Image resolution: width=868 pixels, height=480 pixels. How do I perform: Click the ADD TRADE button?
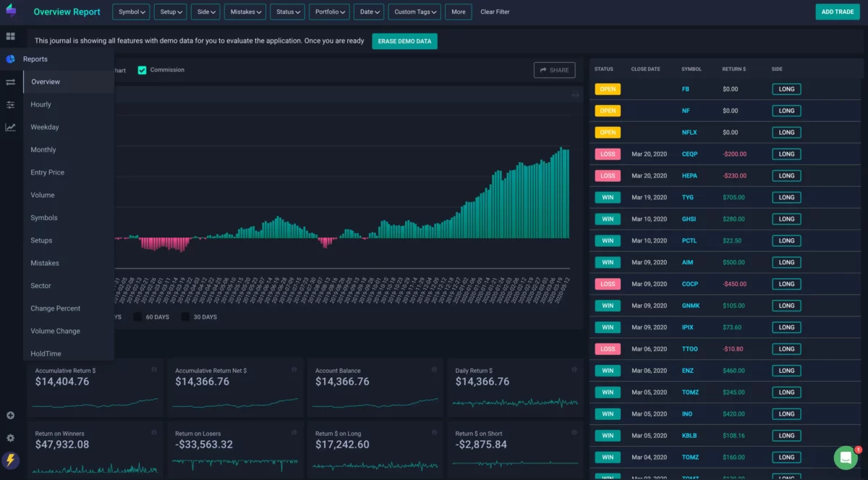(x=837, y=12)
